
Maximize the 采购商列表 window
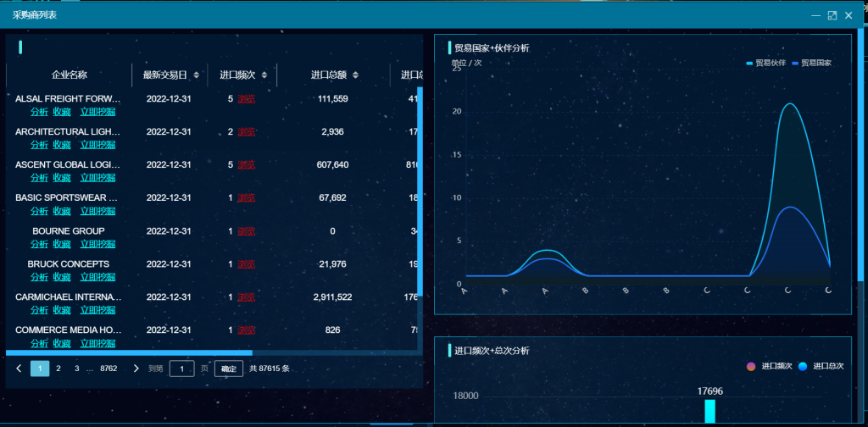(x=832, y=15)
